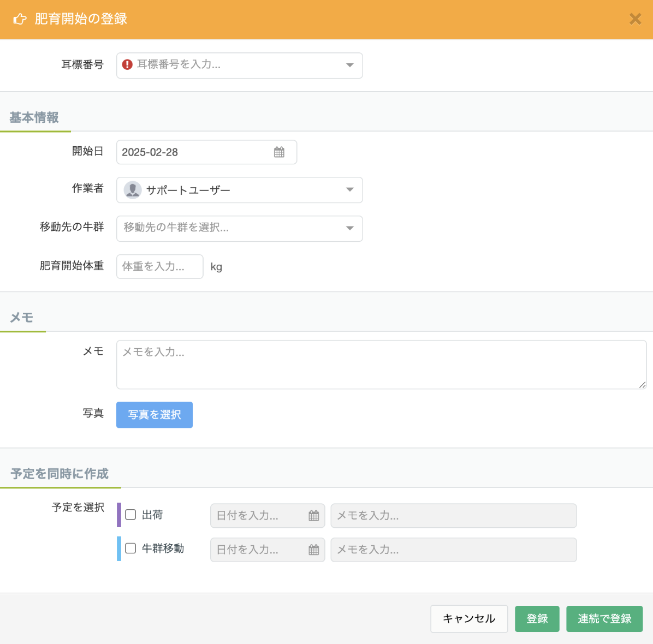Click the 登録 button
The height and width of the screenshot is (644, 653).
[x=537, y=619]
